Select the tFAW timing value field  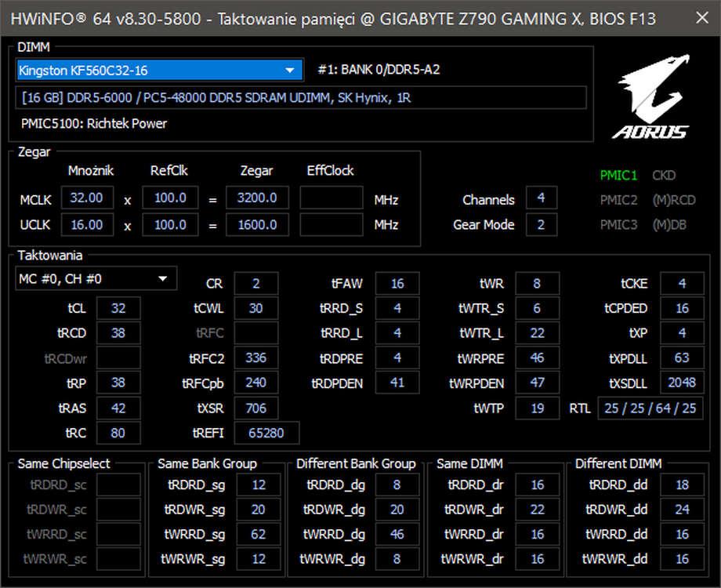click(x=397, y=284)
